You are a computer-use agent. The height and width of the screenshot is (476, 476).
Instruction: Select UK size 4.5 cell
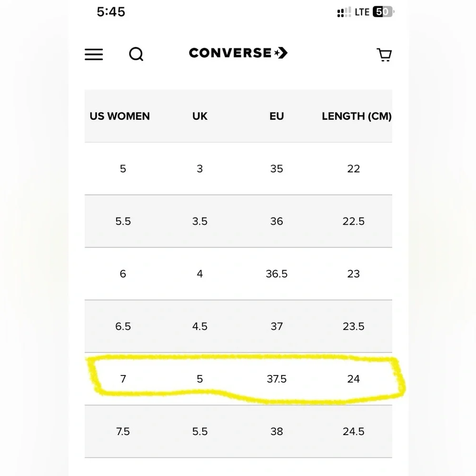point(200,326)
